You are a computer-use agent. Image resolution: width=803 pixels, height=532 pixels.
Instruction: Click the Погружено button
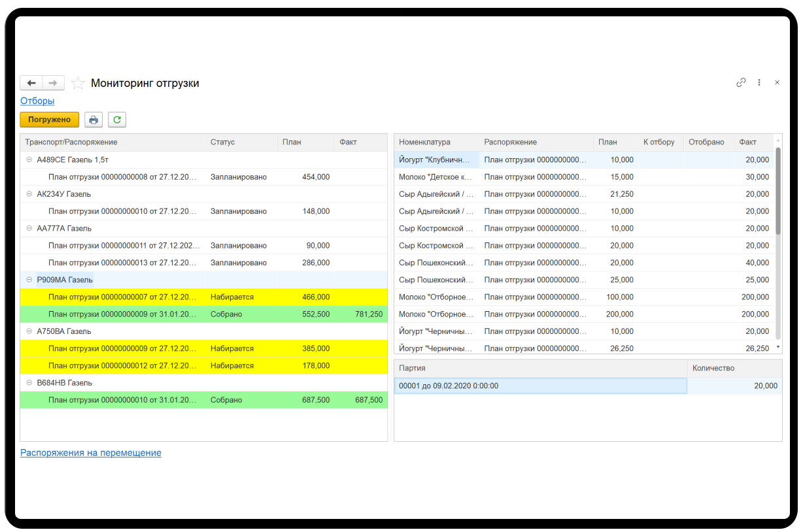point(50,120)
